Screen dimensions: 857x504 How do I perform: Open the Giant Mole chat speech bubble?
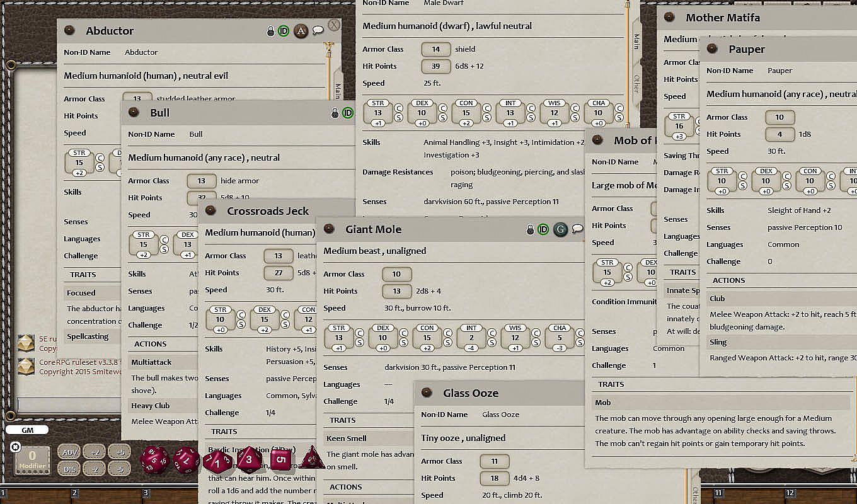(577, 229)
